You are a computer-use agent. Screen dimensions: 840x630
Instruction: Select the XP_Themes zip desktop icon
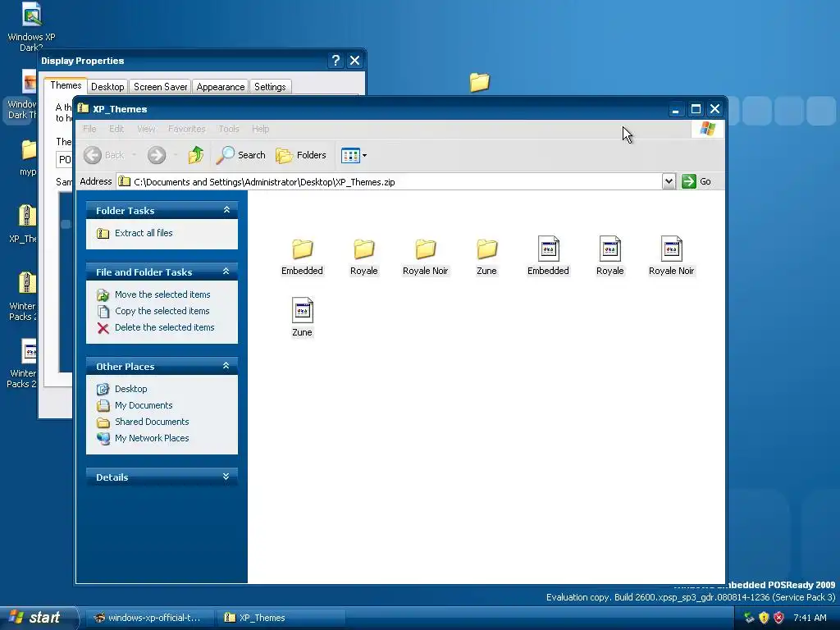[x=24, y=224]
